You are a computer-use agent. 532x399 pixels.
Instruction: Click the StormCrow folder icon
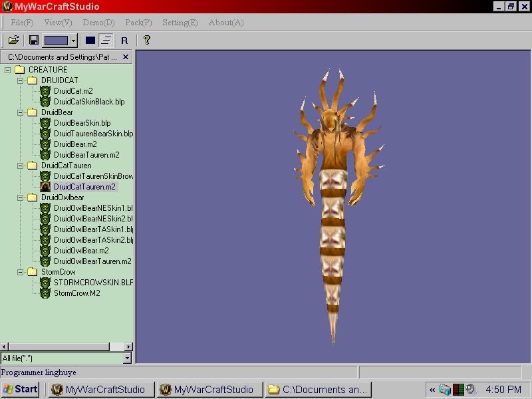pos(32,272)
